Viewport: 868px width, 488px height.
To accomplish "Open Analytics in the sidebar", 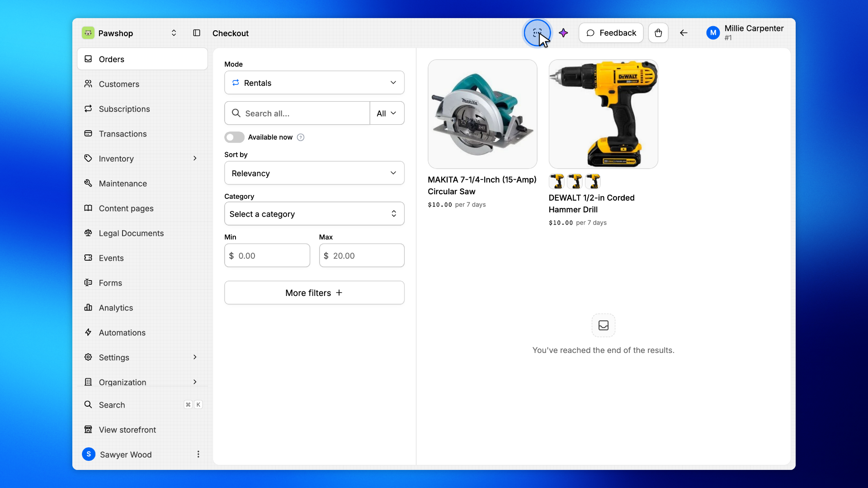I will pos(142,308).
